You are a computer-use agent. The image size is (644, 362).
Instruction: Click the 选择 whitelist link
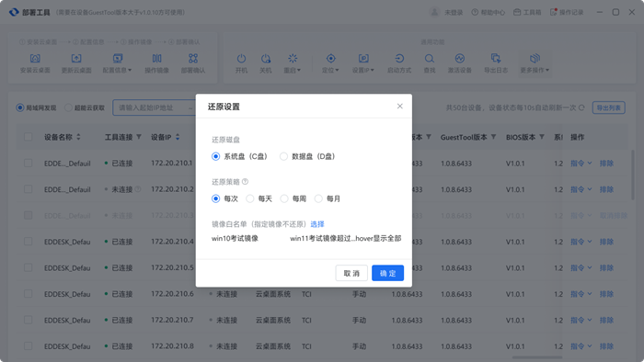[317, 224]
